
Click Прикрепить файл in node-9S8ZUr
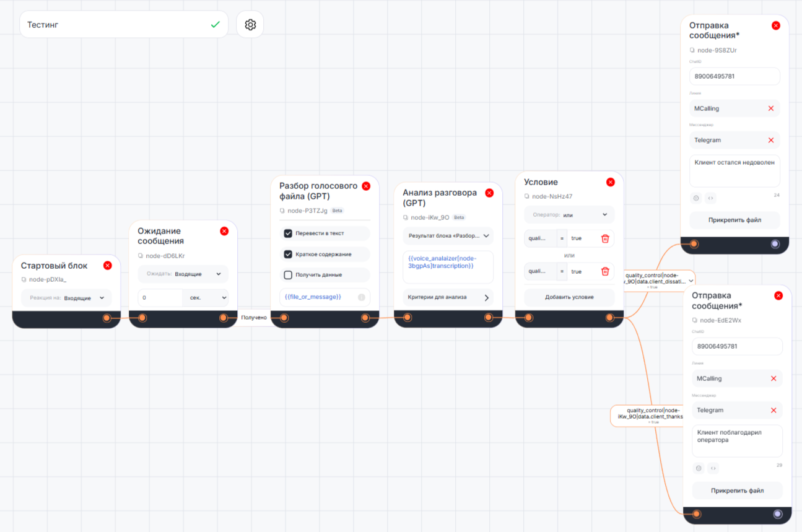[x=734, y=220]
